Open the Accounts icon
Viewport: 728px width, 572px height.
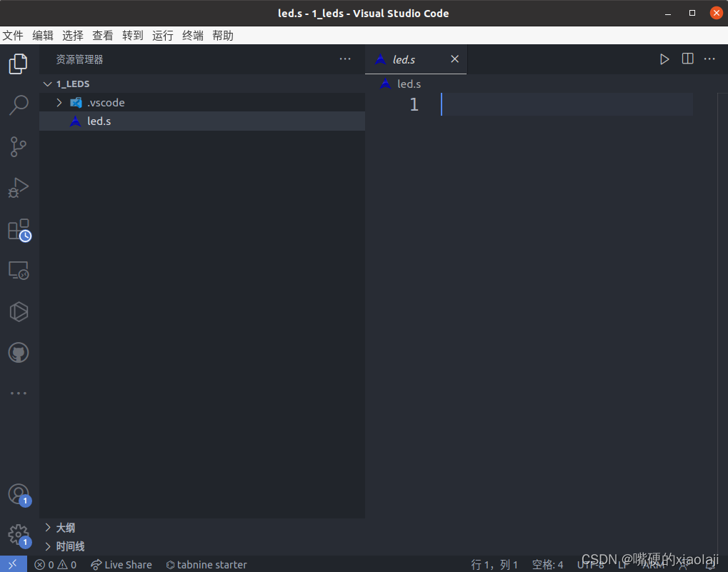[19, 494]
